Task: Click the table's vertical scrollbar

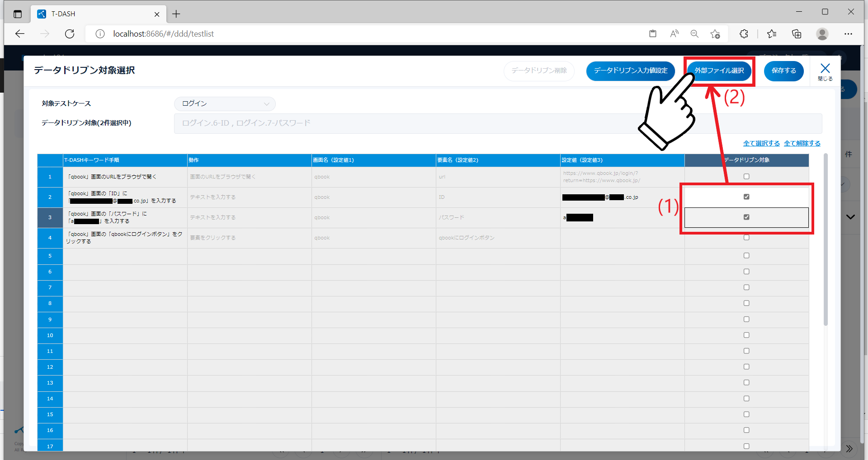Action: [826, 239]
